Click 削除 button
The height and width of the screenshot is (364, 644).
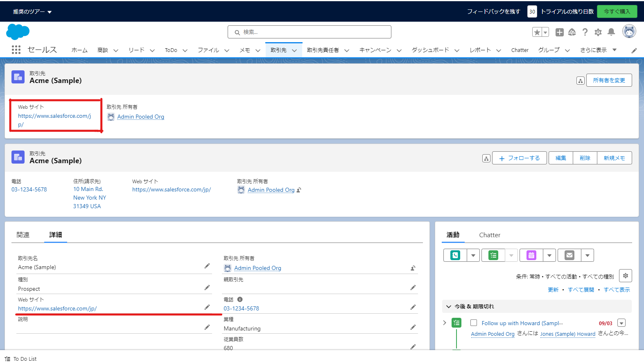coord(585,158)
